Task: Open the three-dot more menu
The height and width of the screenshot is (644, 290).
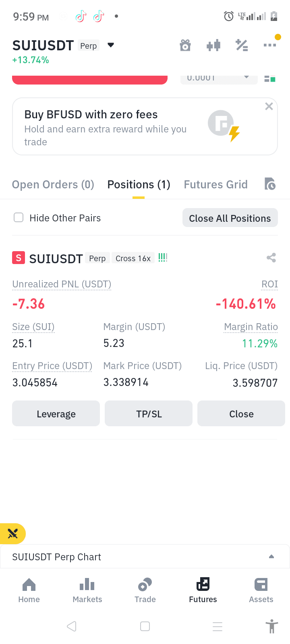Action: pos(270,45)
